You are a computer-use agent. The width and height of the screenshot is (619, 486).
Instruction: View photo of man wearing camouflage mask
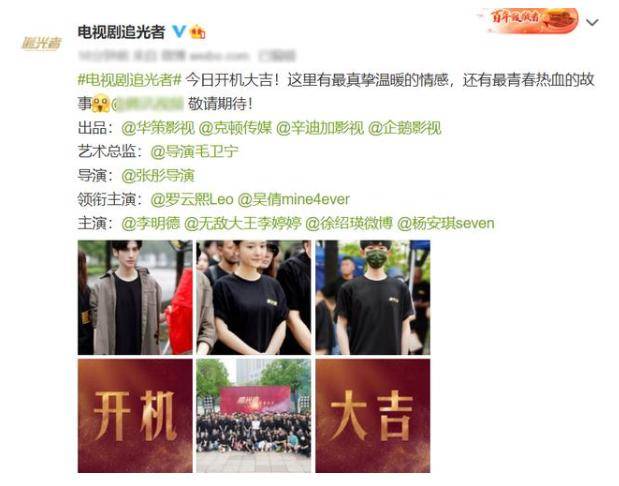[x=373, y=297]
